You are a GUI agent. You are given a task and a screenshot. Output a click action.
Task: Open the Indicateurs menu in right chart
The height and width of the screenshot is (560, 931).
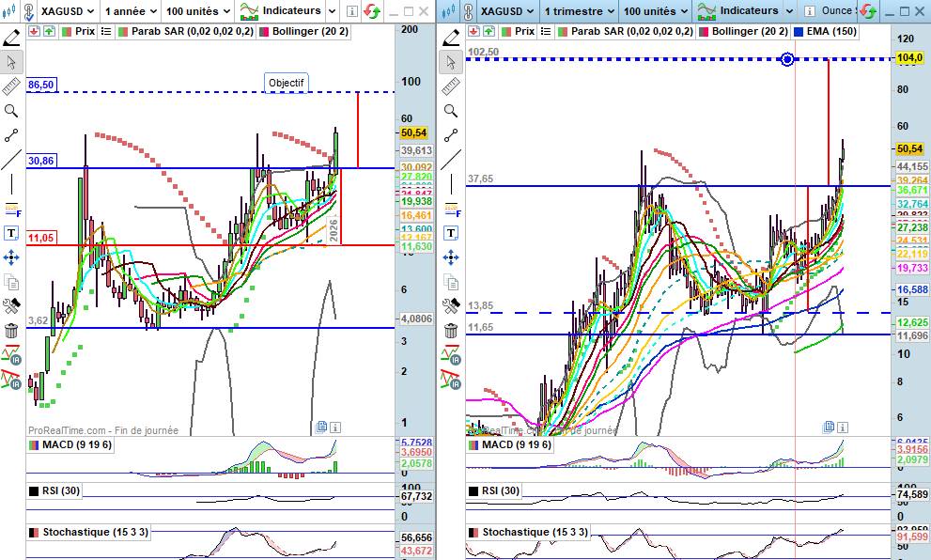pyautogui.click(x=736, y=11)
